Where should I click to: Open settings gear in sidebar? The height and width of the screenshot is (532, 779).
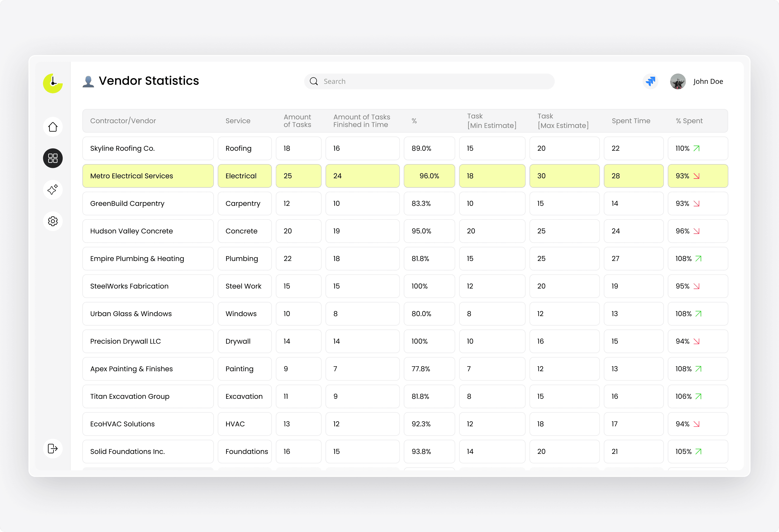53,221
